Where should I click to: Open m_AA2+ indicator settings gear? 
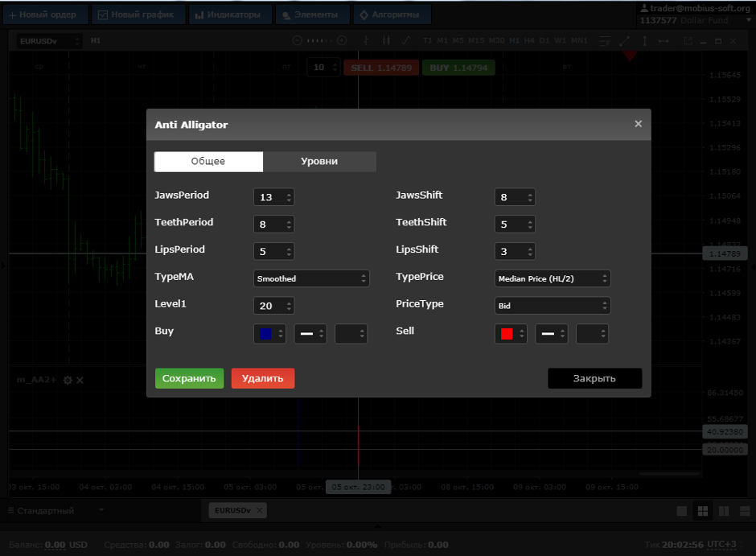point(68,380)
